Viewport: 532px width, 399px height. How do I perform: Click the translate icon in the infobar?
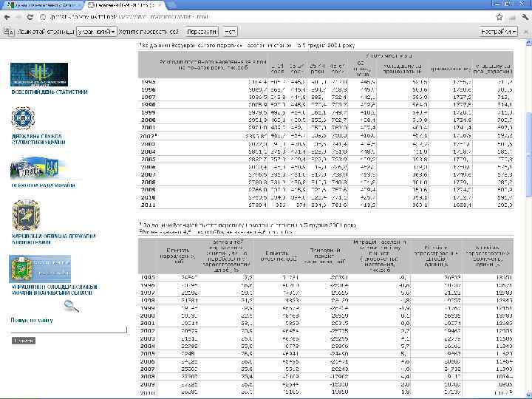pyautogui.click(x=9, y=32)
